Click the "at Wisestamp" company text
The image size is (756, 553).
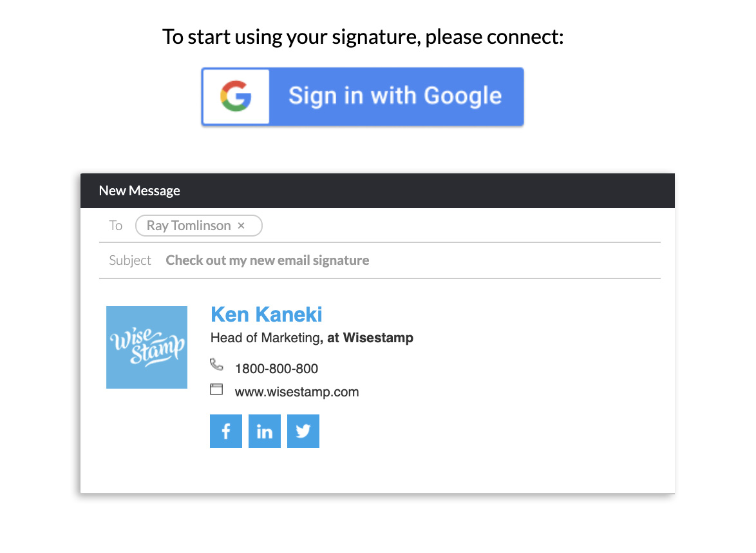click(370, 338)
